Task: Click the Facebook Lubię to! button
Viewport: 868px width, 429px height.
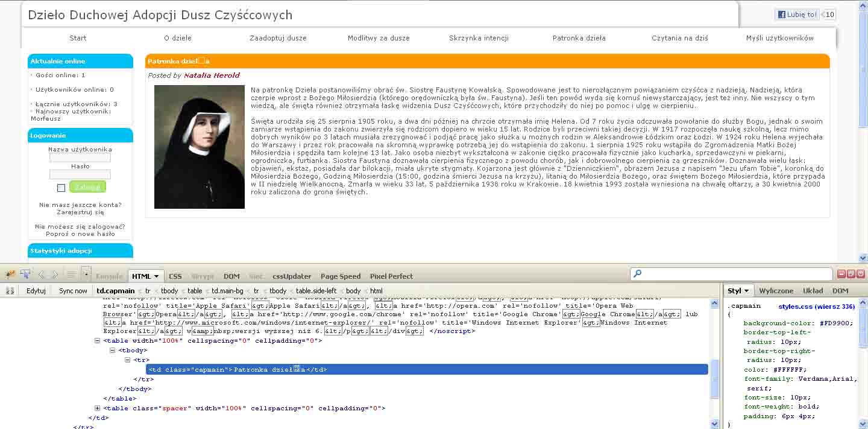Action: 797,14
